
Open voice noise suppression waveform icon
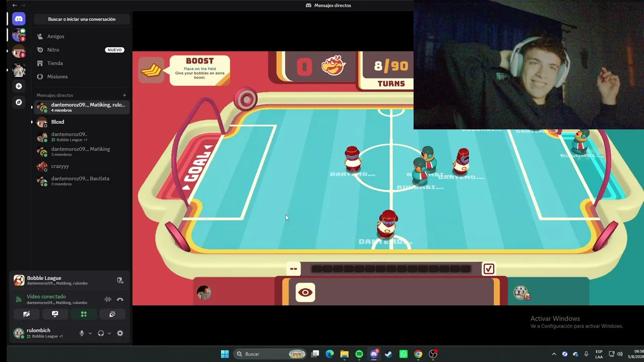point(108,299)
